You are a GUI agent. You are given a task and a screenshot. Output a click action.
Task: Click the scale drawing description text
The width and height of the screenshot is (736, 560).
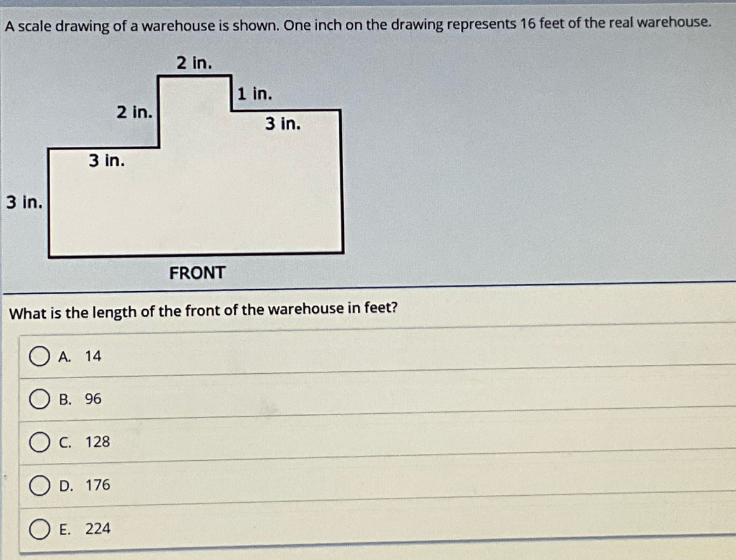pos(358,24)
